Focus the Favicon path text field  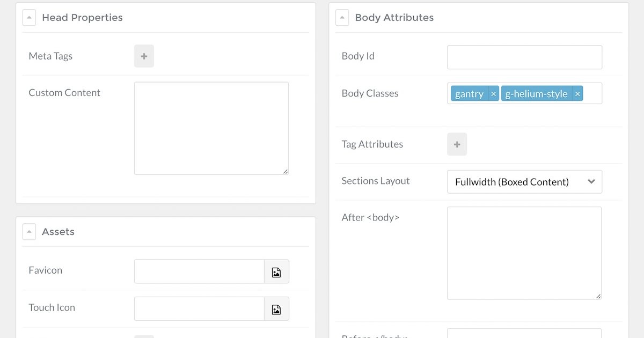point(199,271)
